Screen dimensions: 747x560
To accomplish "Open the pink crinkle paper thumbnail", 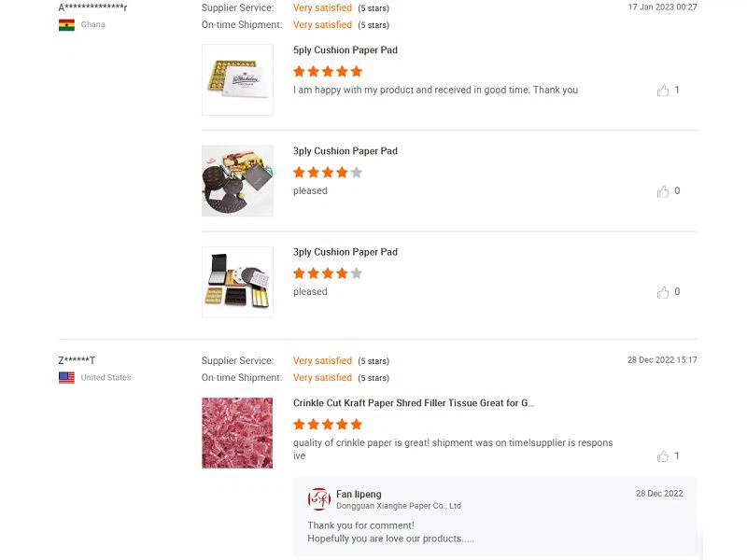I will pyautogui.click(x=237, y=432).
